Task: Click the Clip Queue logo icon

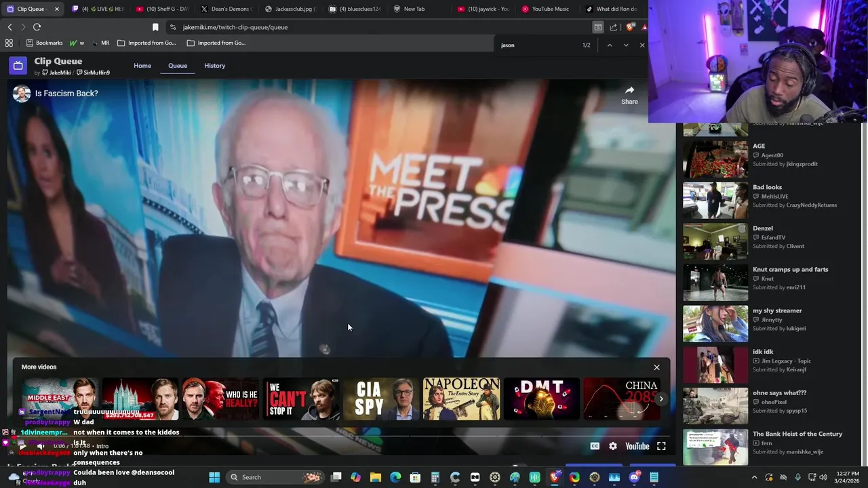Action: (18, 66)
